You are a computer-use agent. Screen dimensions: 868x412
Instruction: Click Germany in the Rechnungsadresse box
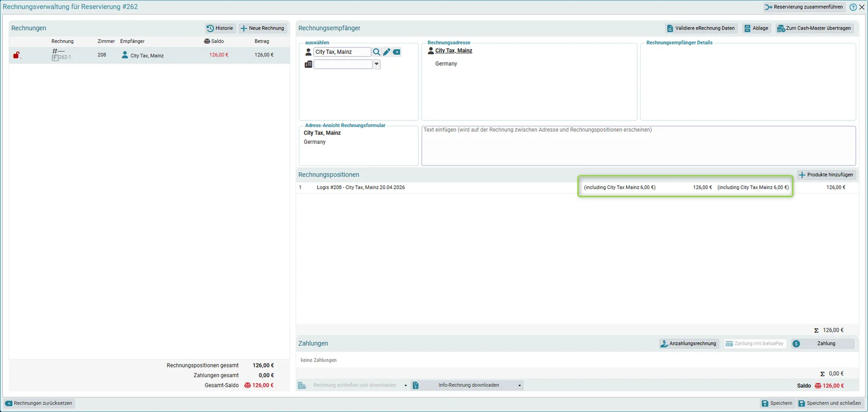point(446,64)
